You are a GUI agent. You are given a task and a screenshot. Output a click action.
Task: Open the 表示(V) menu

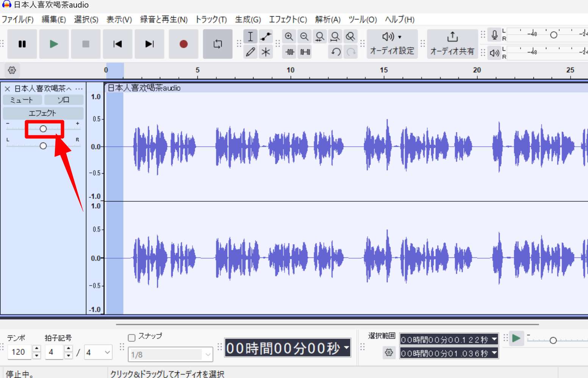click(119, 19)
